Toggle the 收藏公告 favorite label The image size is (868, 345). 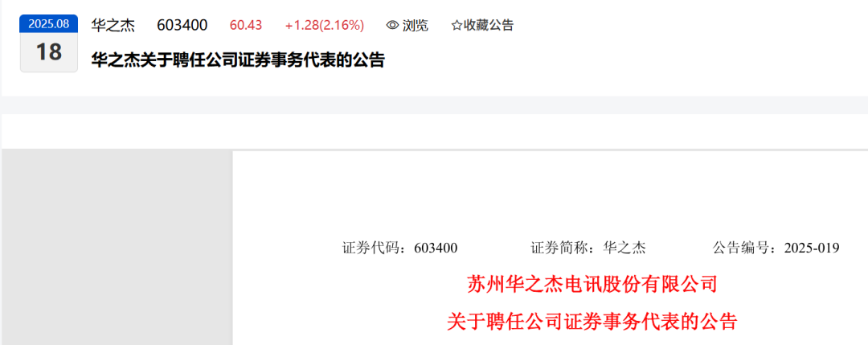(x=489, y=25)
